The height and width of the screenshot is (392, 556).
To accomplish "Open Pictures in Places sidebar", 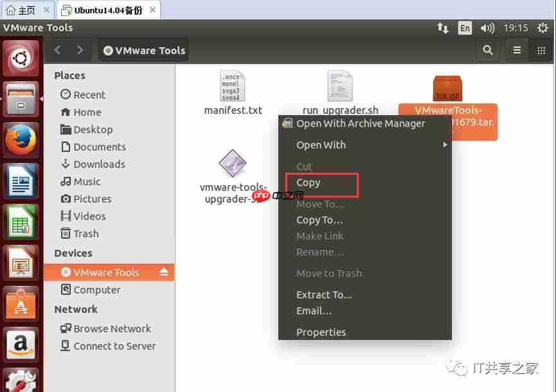I will (109, 199).
